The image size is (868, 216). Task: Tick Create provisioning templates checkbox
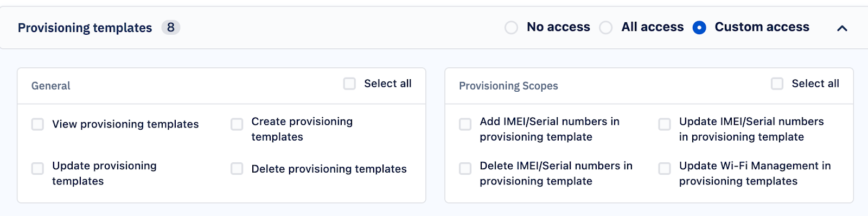pos(237,124)
